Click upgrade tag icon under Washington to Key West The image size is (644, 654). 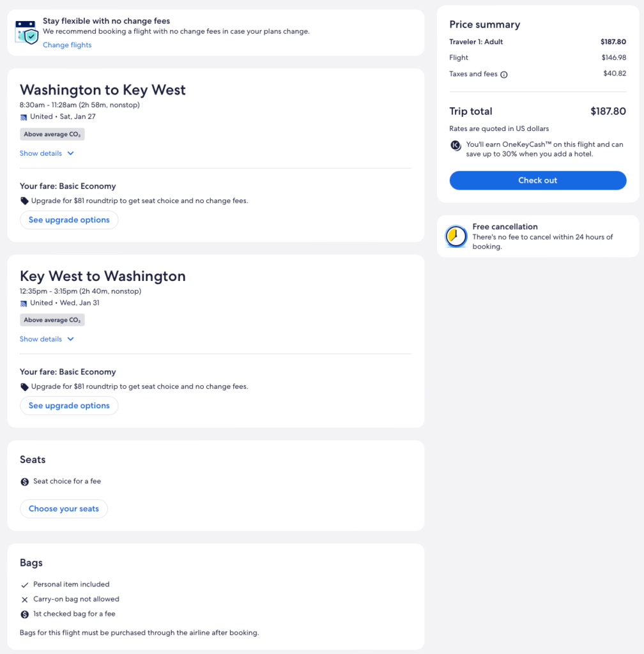click(24, 201)
